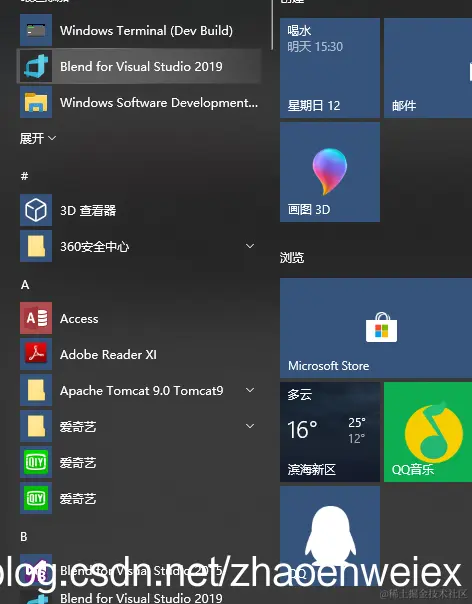
Task: Open the Windows Software Development folder icon
Action: pos(36,102)
